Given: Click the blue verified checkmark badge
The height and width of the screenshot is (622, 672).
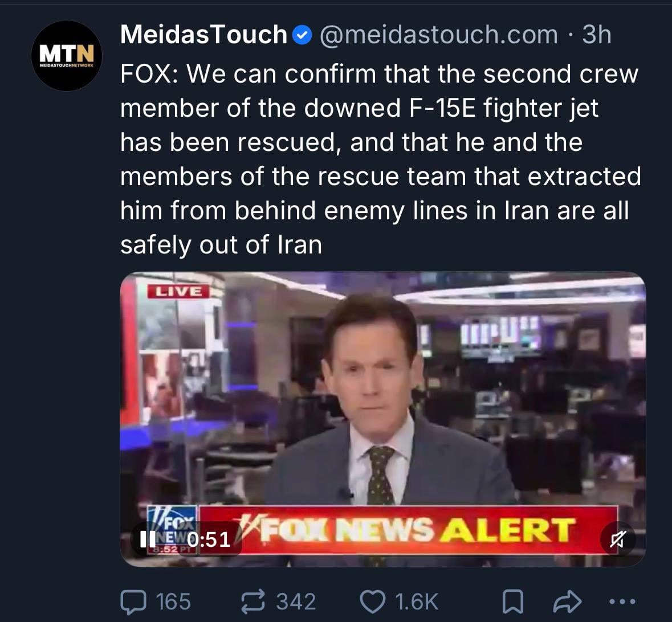Looking at the screenshot, I should [302, 36].
